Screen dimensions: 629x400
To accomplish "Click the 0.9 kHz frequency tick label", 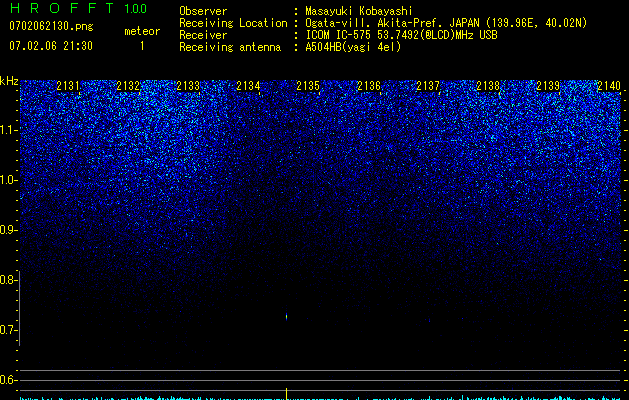I will click(8, 230).
